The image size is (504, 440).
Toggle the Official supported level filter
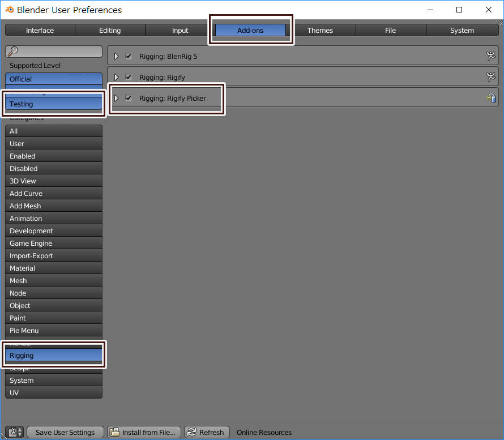pyautogui.click(x=54, y=79)
